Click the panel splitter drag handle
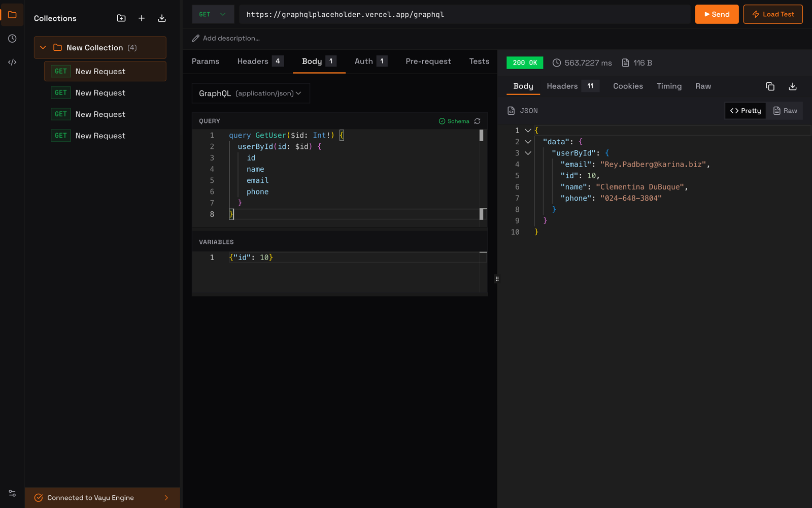The width and height of the screenshot is (812, 508). click(x=497, y=279)
